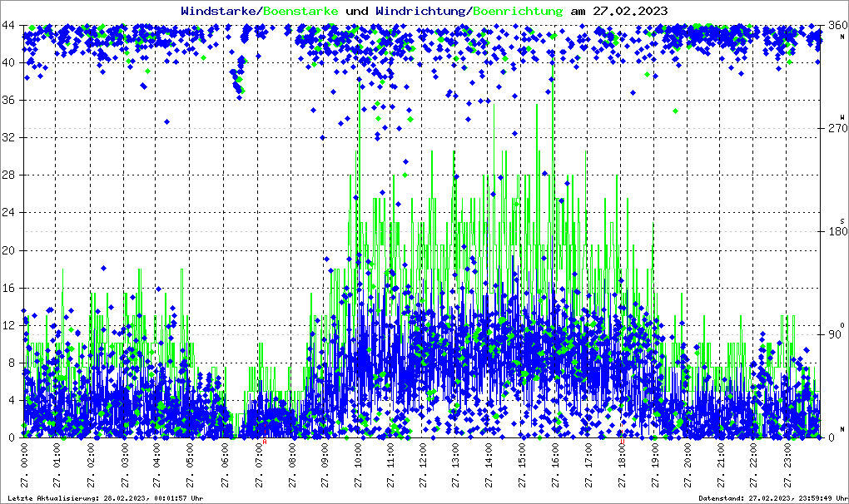849x504 pixels.
Task: Click the time label '27. 21:00'
Action: coord(721,466)
